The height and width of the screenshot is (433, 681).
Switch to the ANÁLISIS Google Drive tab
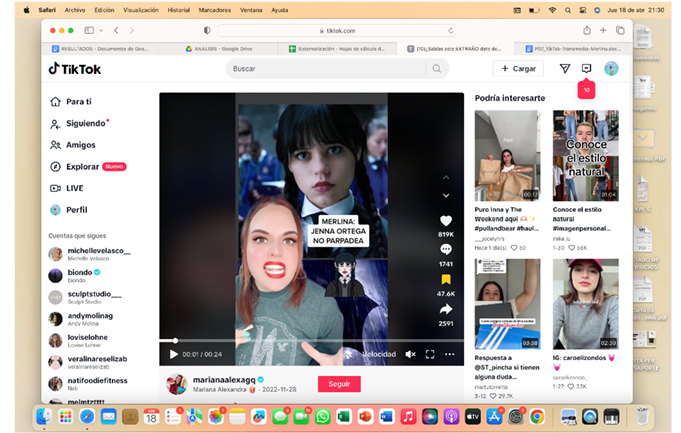click(x=224, y=48)
